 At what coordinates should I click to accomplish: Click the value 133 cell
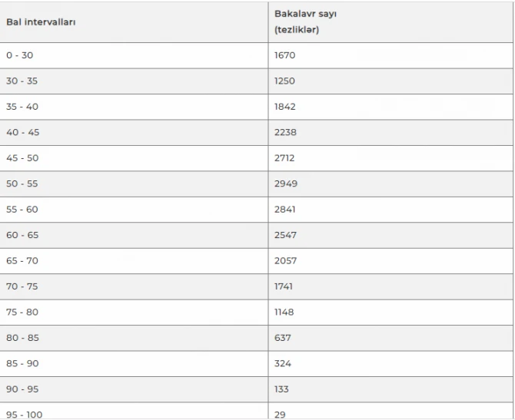pyautogui.click(x=390, y=389)
